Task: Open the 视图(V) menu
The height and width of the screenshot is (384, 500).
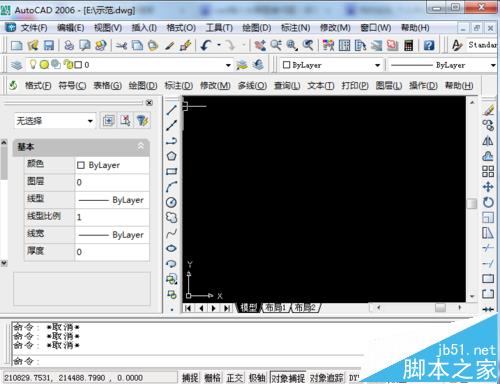Action: click(x=108, y=28)
